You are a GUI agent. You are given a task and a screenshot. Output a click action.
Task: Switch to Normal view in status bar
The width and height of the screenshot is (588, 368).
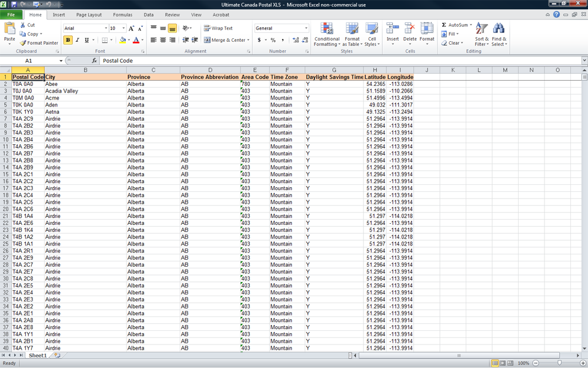tap(495, 363)
